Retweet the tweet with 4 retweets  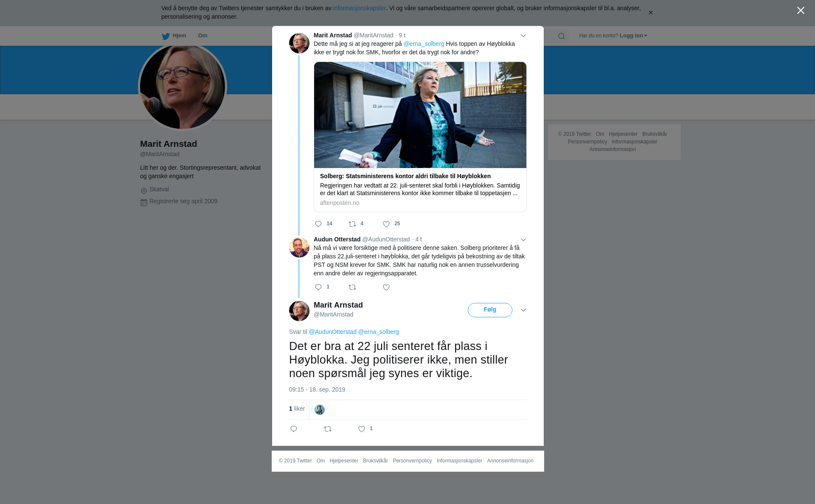pyautogui.click(x=352, y=224)
